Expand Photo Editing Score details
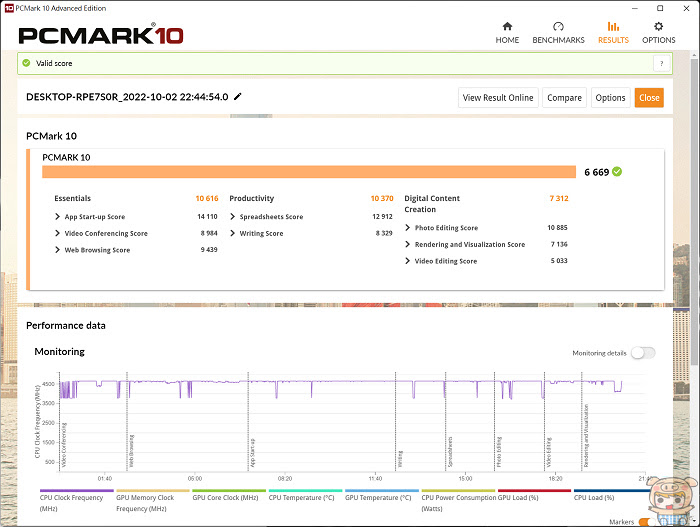Screen dimensions: 700x527 point(407,228)
